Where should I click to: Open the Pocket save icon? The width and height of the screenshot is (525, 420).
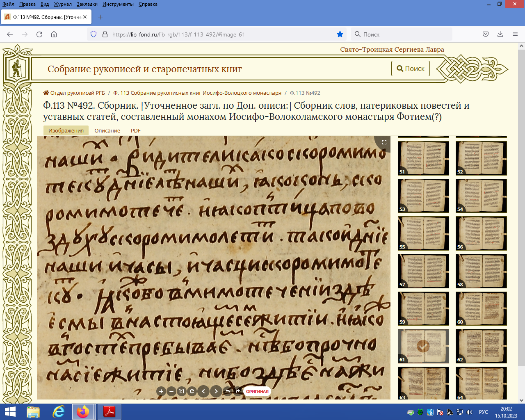pos(486,34)
